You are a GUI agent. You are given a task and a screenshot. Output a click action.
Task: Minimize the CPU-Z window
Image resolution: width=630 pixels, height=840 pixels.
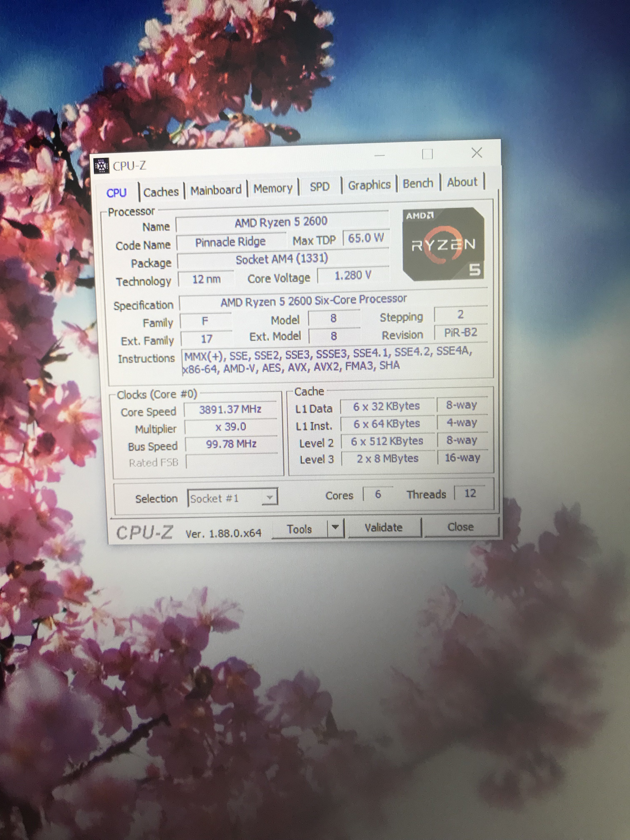(379, 155)
